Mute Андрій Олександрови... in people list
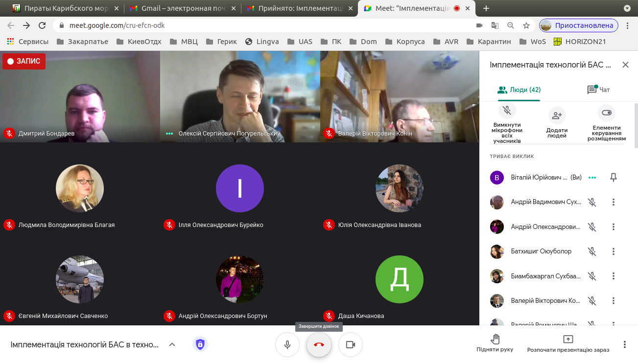This screenshot has height=364, width=638. pyautogui.click(x=592, y=227)
